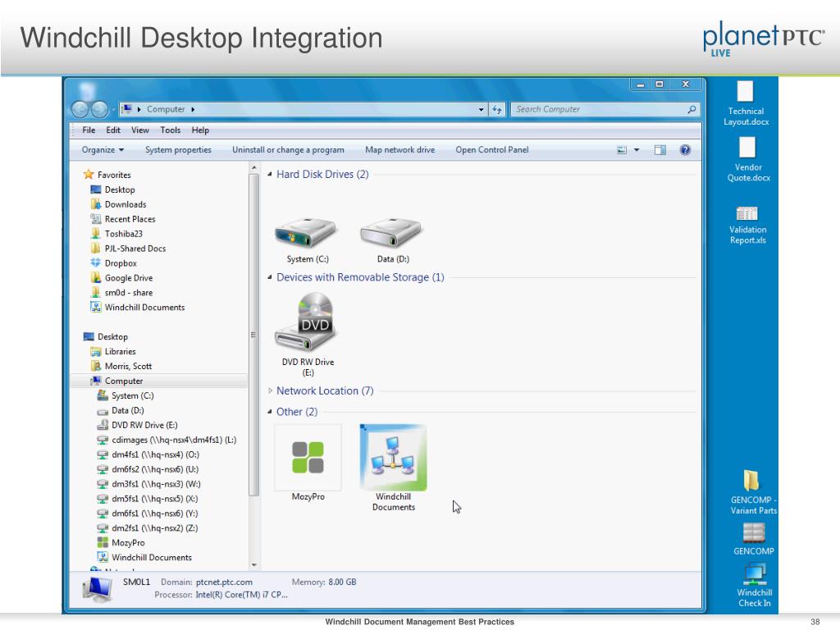Open the address bar history dropdown
Image resolution: width=840 pixels, height=630 pixels.
[481, 109]
